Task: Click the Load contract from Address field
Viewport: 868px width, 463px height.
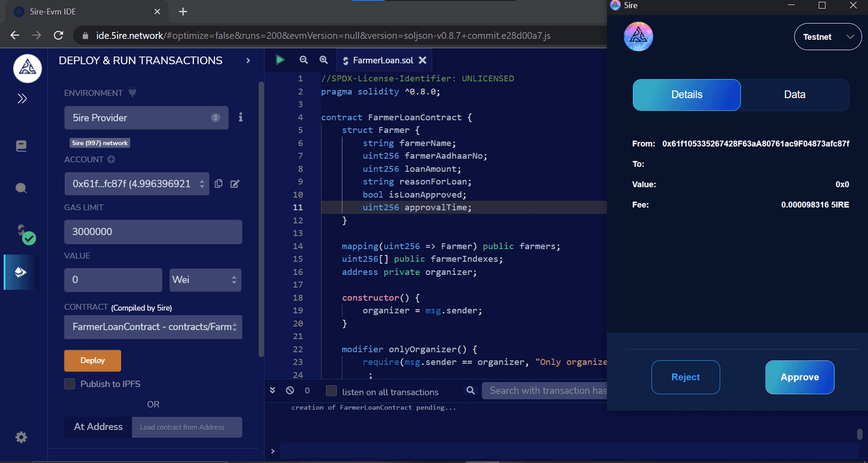Action: click(187, 427)
